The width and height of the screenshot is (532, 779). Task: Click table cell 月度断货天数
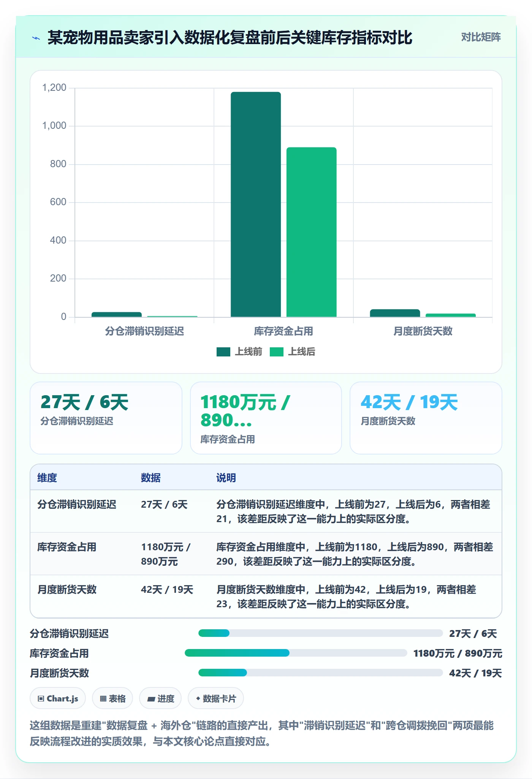point(67,589)
